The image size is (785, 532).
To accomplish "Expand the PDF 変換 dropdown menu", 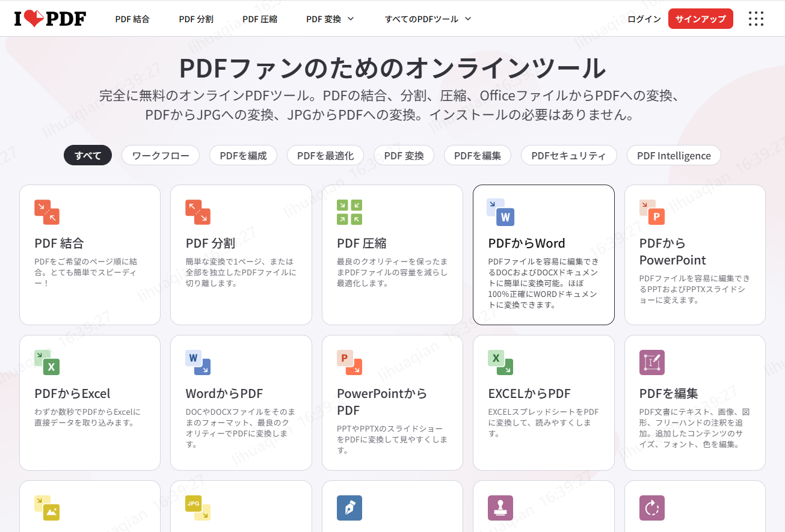I will coord(330,19).
